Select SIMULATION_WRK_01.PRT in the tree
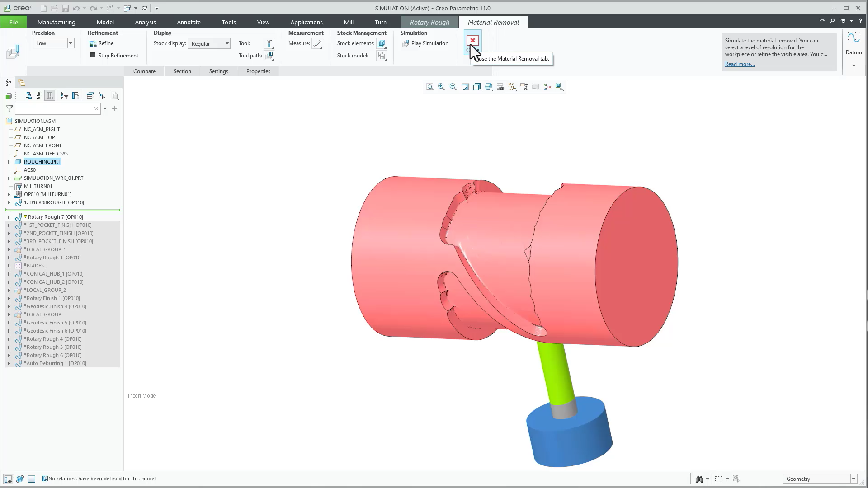868x488 pixels. click(53, 178)
